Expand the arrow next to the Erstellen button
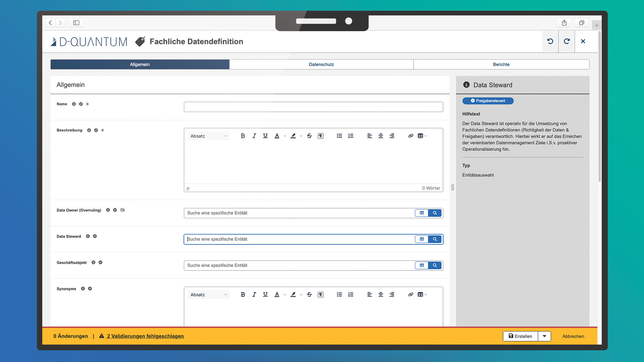The height and width of the screenshot is (362, 644). [544, 336]
